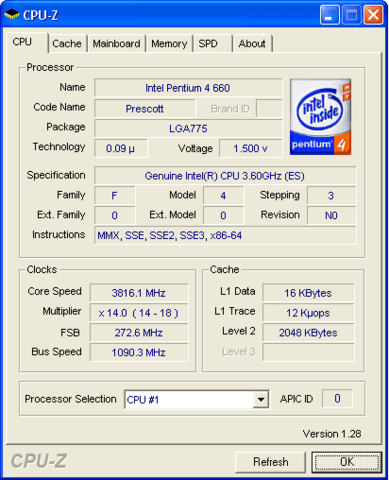Image resolution: width=389 pixels, height=480 pixels.
Task: Click the CPU #1 selection field
Action: pos(197,399)
